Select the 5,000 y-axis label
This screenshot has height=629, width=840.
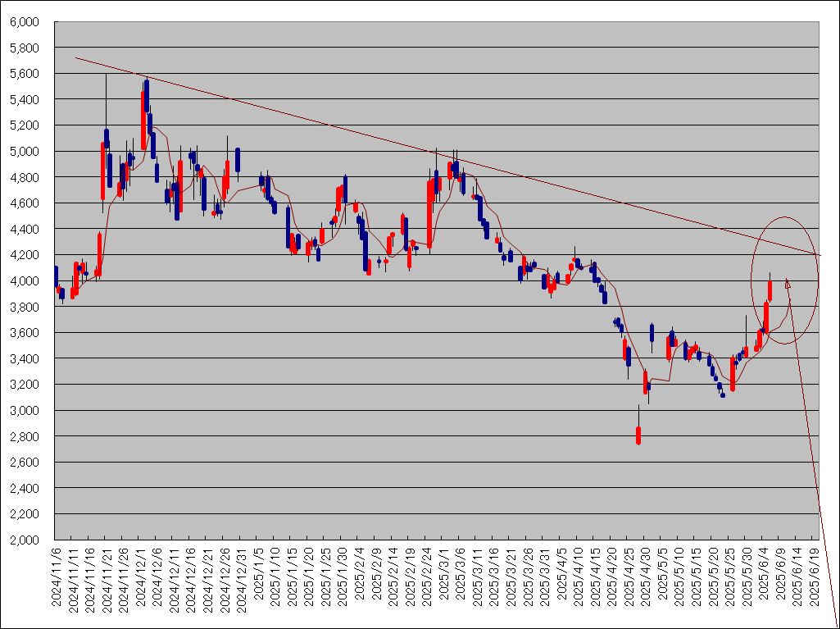coord(25,151)
